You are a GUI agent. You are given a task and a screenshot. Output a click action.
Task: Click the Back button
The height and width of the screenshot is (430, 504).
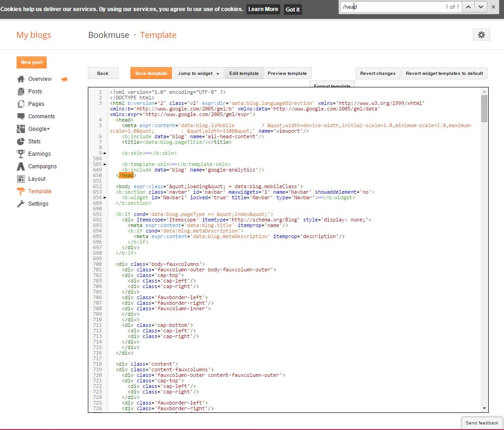[x=103, y=73]
